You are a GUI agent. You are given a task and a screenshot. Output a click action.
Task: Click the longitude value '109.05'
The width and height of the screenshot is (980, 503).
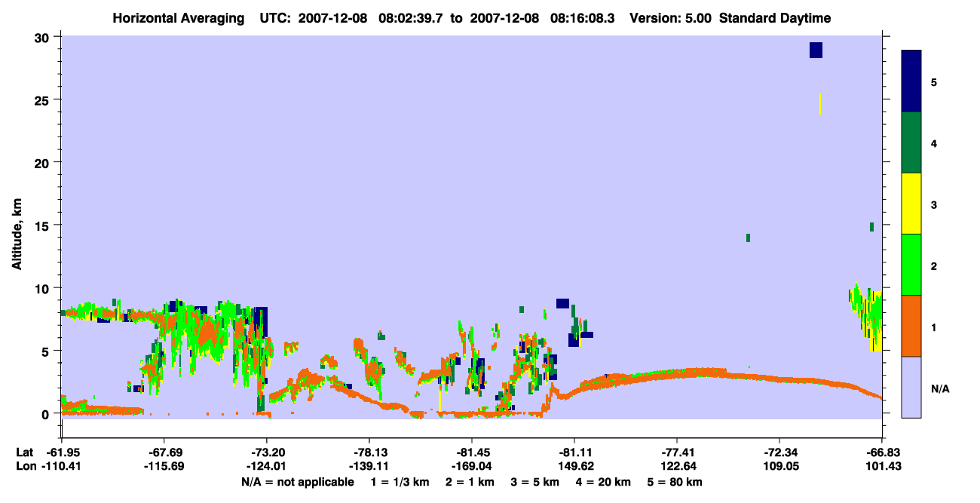tap(779, 467)
